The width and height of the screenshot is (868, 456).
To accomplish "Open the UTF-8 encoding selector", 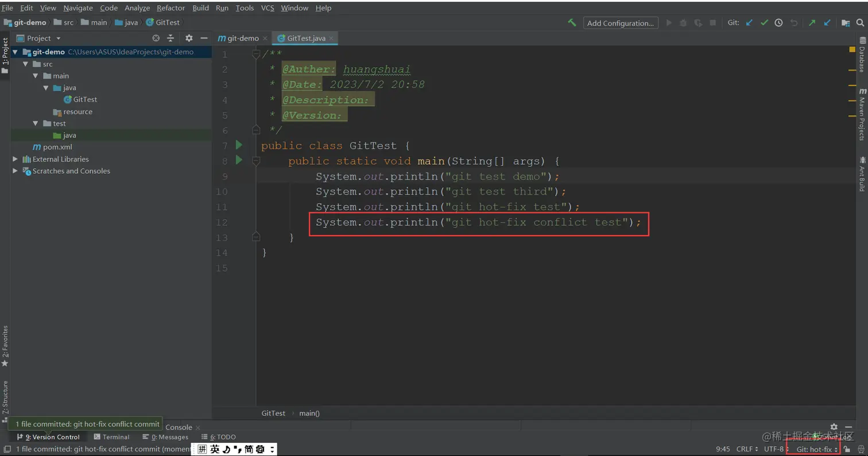I will 776,449.
